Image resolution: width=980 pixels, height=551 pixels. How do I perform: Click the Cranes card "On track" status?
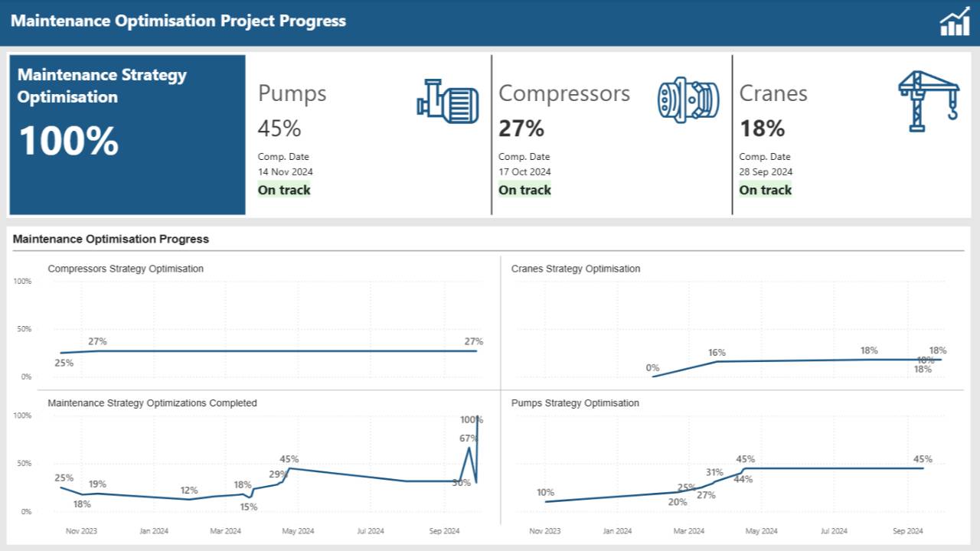point(765,190)
